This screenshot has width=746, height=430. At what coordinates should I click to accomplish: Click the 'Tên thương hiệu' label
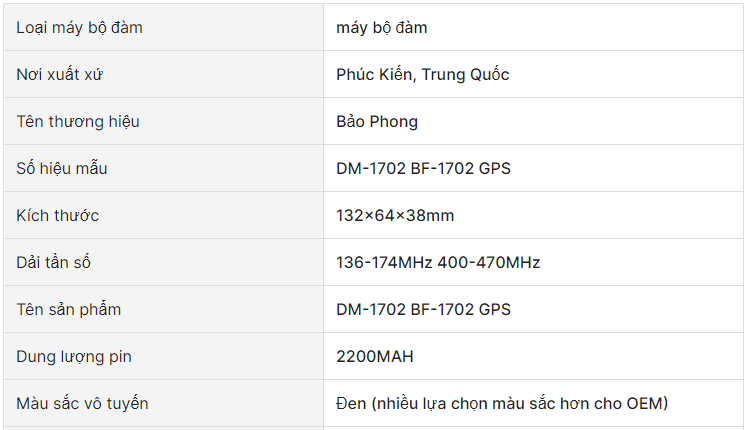click(x=78, y=122)
